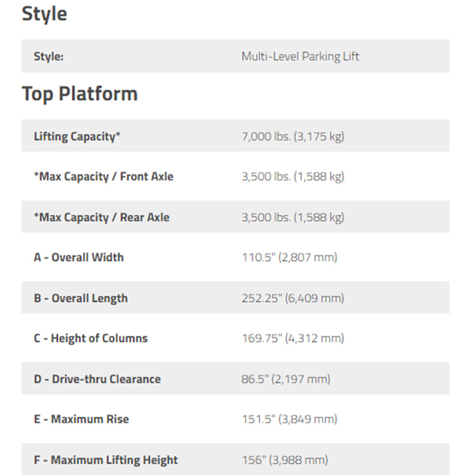Select Multi-Level Parking Lift value text
The width and height of the screenshot is (476, 476).
pyautogui.click(x=300, y=57)
